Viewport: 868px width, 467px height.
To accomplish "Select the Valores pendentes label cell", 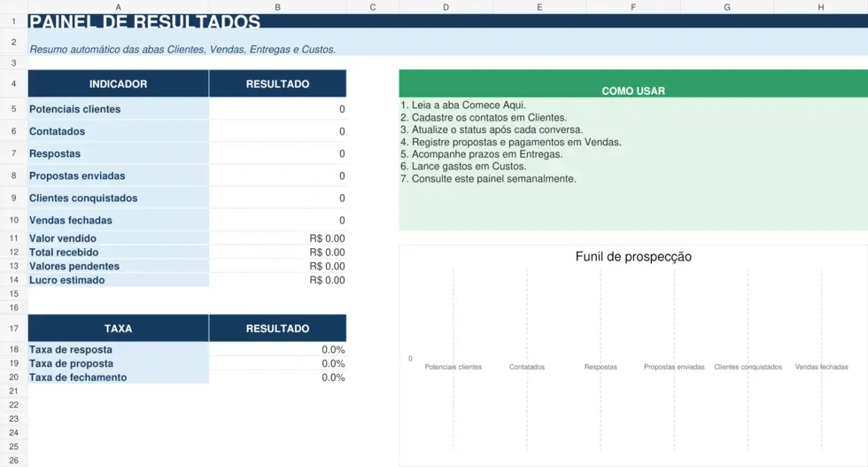I will click(x=119, y=266).
